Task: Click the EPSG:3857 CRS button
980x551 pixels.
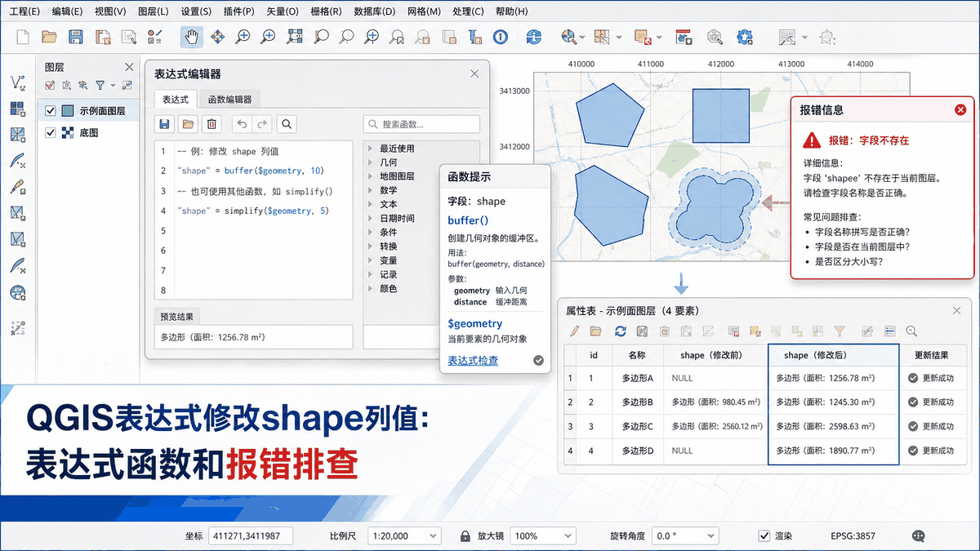Action: click(x=853, y=536)
